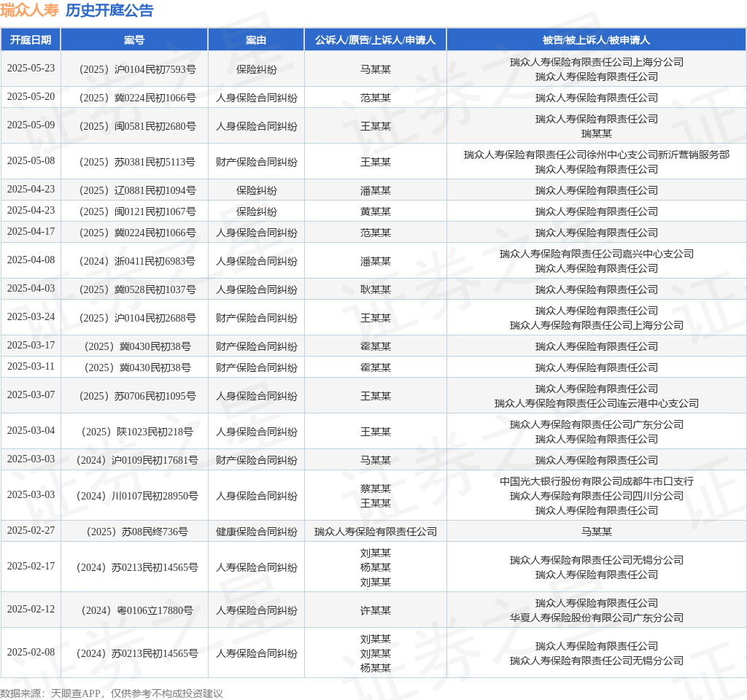Click plaintiff name 黄某某
The height and width of the screenshot is (700, 747).
coord(376,212)
